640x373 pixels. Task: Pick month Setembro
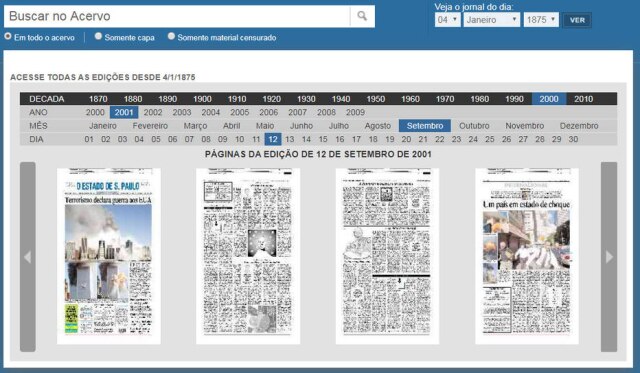pyautogui.click(x=425, y=126)
